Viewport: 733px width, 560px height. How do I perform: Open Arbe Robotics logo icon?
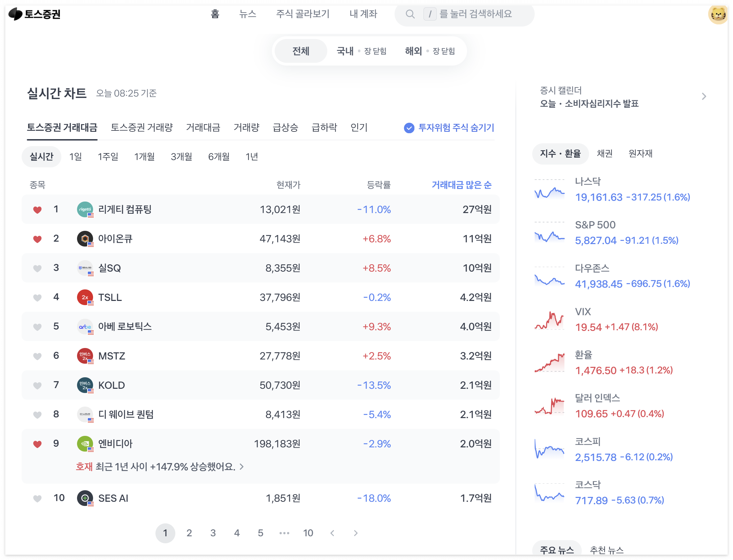point(85,326)
